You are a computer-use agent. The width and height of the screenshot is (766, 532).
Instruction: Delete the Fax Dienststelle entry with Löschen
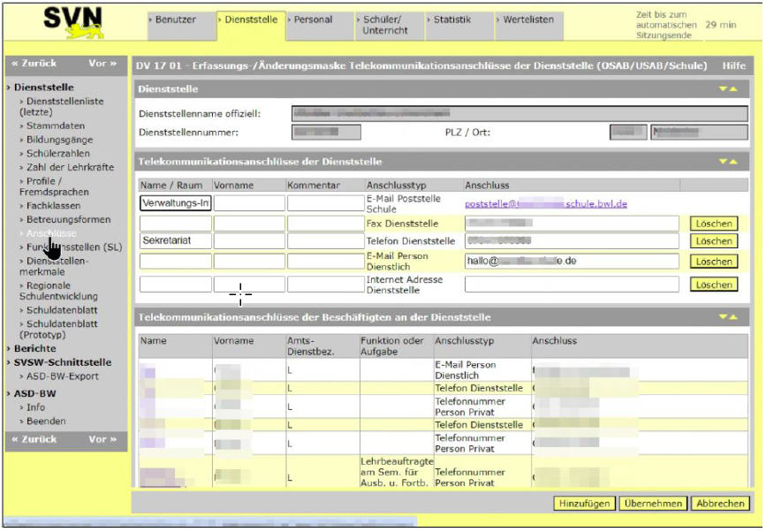(714, 224)
